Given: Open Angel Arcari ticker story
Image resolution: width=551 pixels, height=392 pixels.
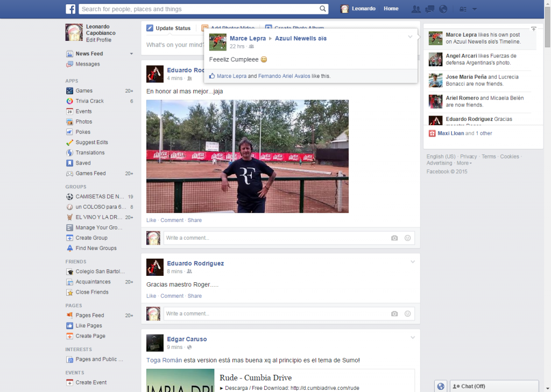Looking at the screenshot, I should pos(480,59).
